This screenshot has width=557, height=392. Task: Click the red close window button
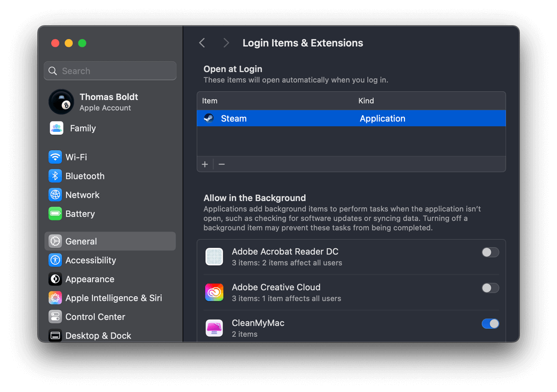pyautogui.click(x=55, y=43)
